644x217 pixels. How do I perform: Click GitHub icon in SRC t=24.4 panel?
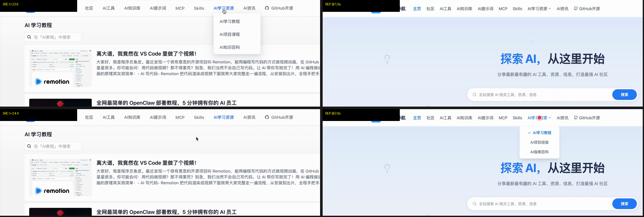click(x=267, y=117)
